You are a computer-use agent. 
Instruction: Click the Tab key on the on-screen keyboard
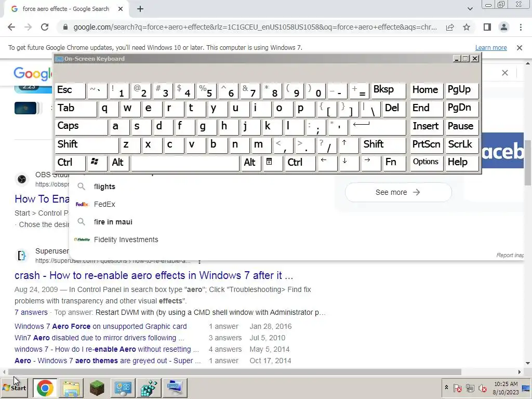point(76,109)
